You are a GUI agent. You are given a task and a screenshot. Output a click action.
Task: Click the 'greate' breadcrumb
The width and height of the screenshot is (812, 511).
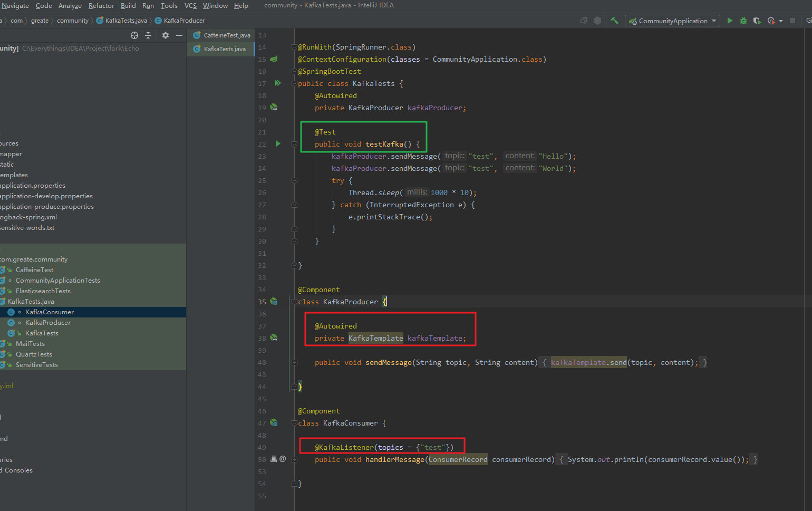coord(40,21)
